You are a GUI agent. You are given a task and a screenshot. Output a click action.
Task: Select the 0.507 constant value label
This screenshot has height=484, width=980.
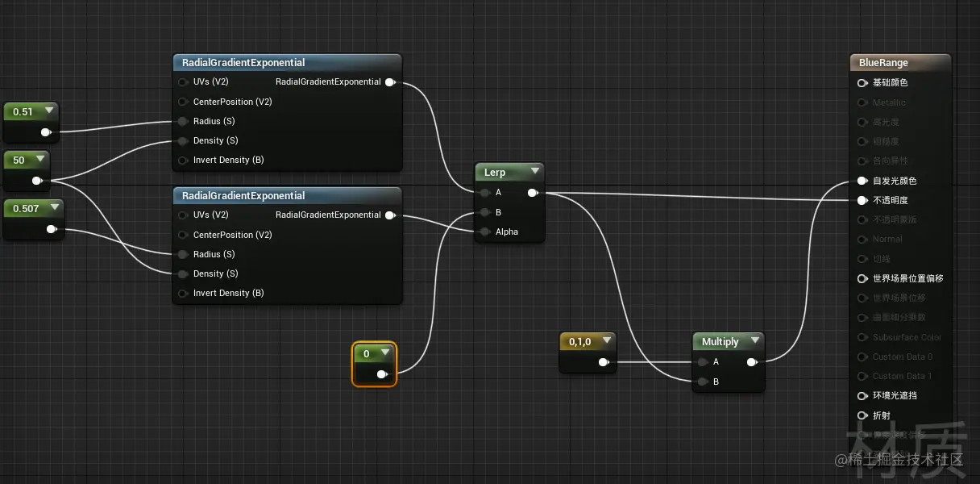[x=26, y=208]
